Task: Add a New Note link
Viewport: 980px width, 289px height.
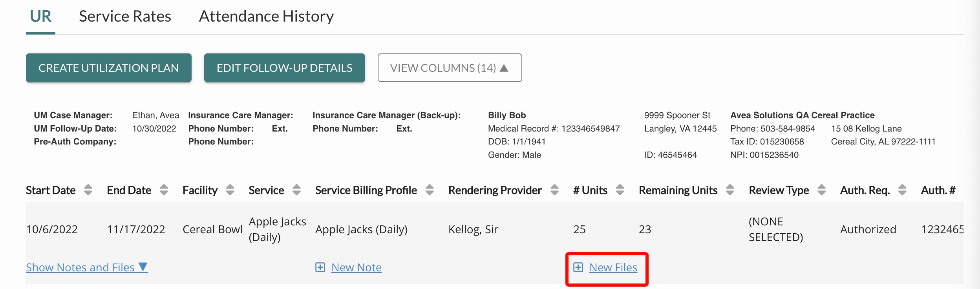Action: 357,267
